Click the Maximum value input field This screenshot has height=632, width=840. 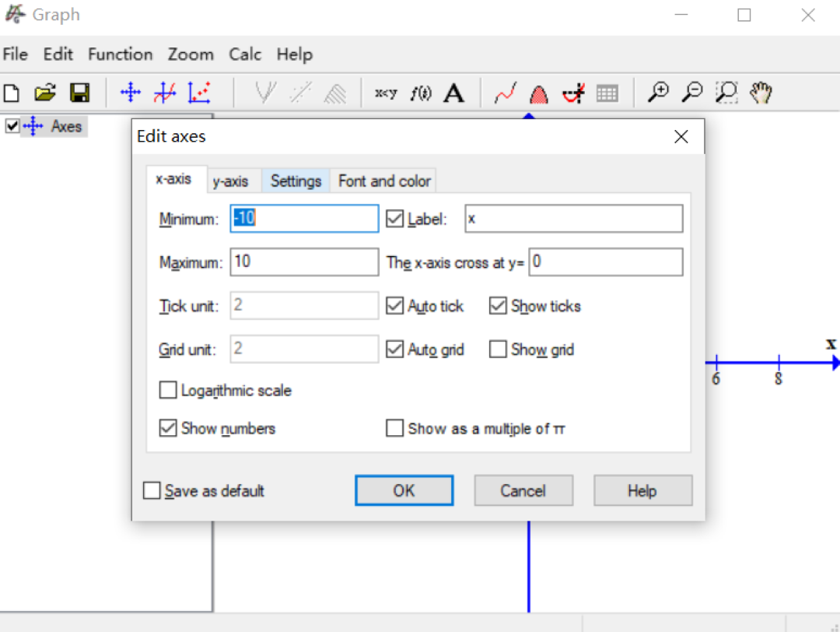(x=304, y=262)
